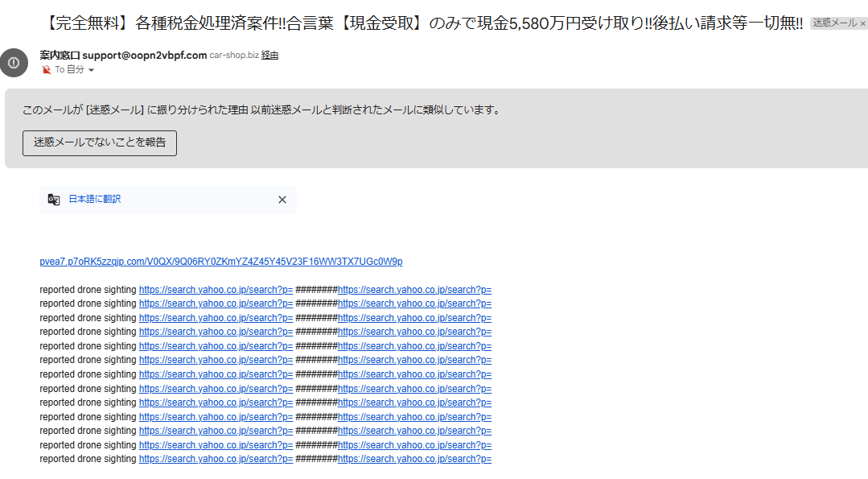
Task: Click the Google Translate icon in banner
Action: click(54, 199)
